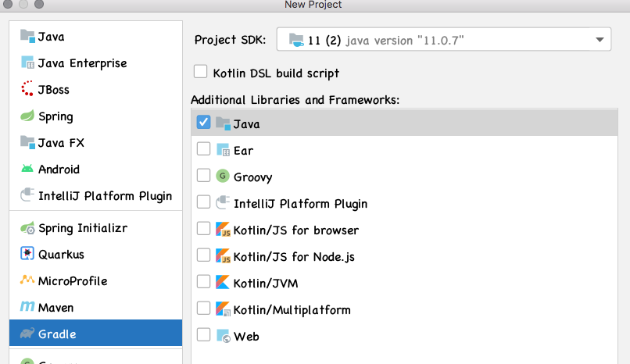This screenshot has width=630, height=364.
Task: Click the MicroProfile orange icon
Action: (x=27, y=280)
